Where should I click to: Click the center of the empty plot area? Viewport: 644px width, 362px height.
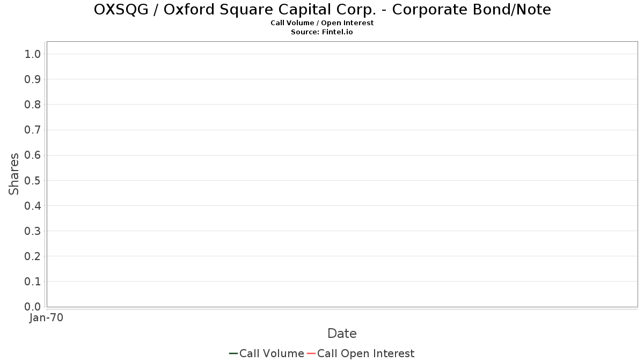pos(342,174)
